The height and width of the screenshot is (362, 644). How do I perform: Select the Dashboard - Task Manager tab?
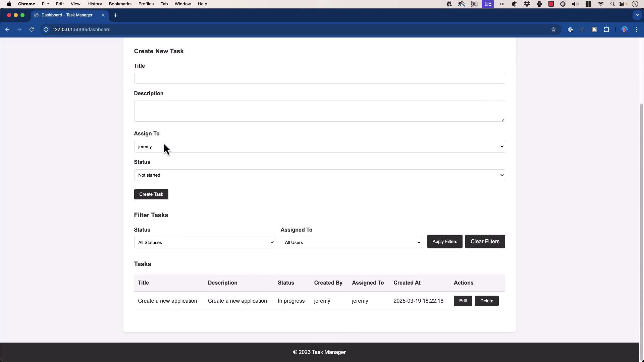(67, 15)
